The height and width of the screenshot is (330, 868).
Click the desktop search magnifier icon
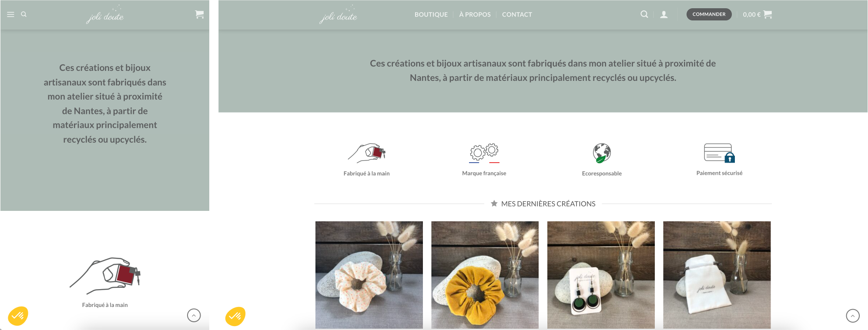click(644, 14)
